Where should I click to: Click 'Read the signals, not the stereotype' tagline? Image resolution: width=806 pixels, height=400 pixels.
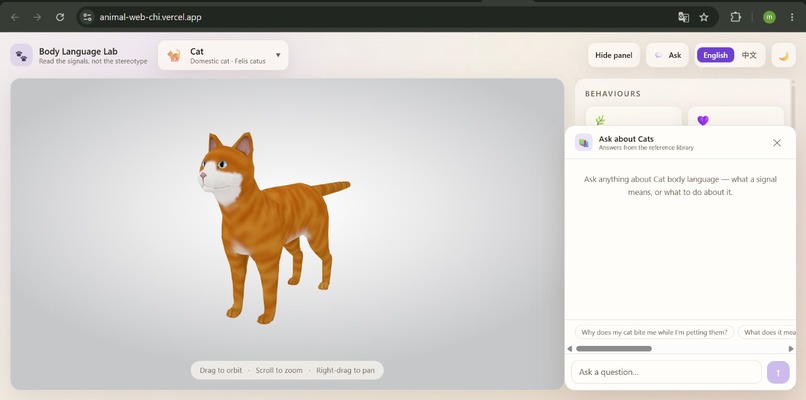(x=93, y=61)
